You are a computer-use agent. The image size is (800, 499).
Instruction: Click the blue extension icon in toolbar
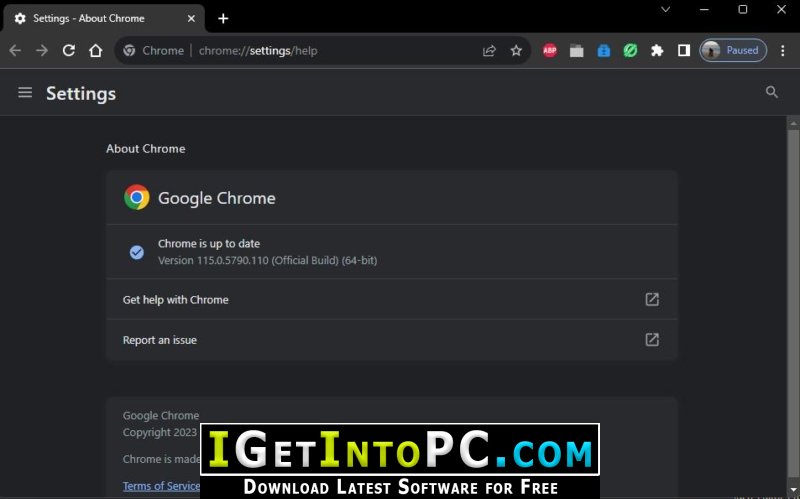click(x=604, y=51)
